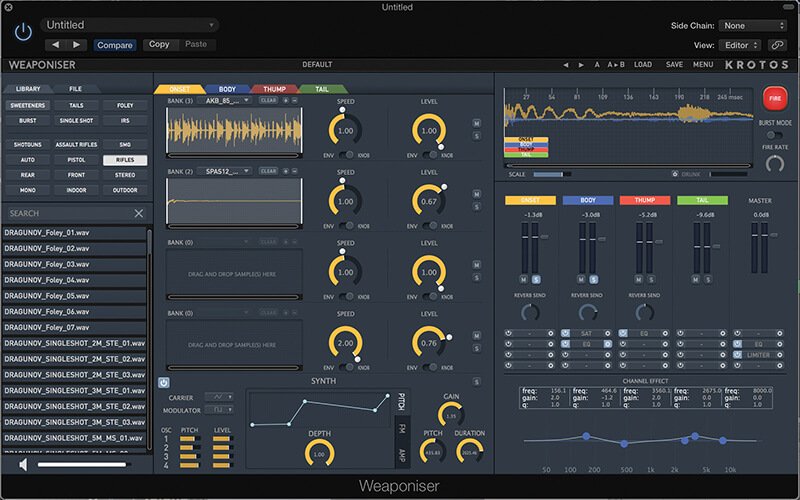Clear the search field with the X icon
800x500 pixels.
tap(139, 213)
